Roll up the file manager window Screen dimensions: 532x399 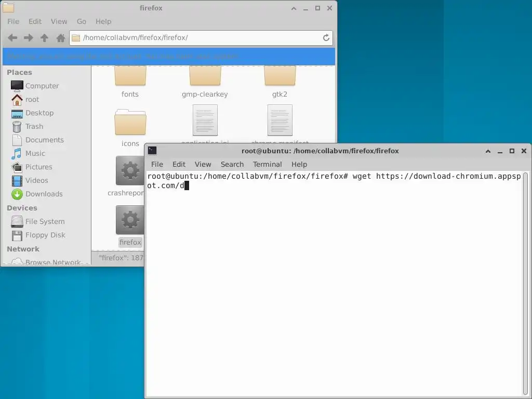[294, 8]
